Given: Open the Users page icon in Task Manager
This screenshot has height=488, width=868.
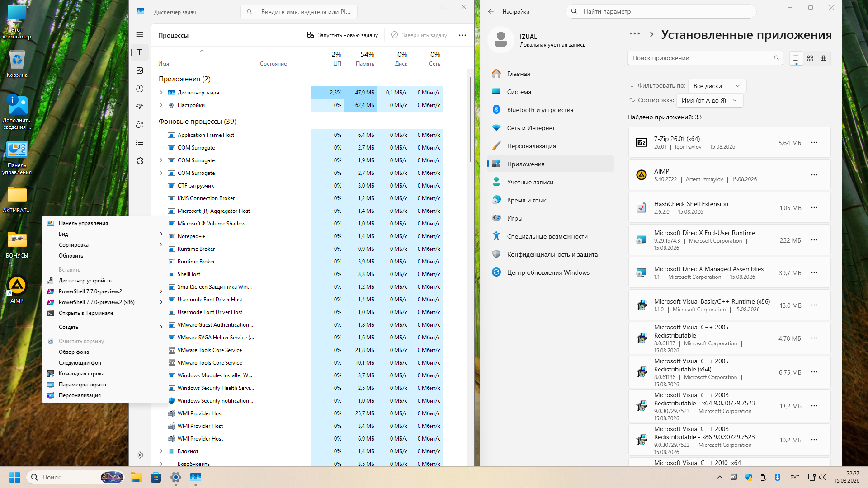Looking at the screenshot, I should tap(140, 125).
